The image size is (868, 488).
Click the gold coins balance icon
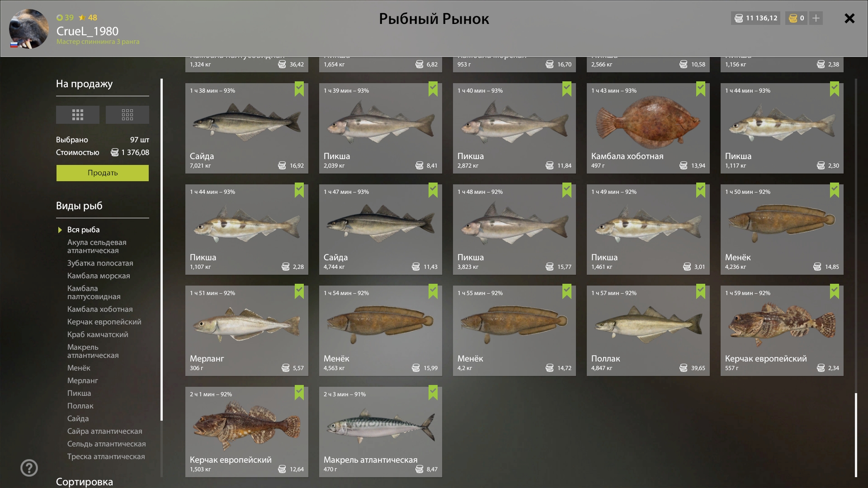pyautogui.click(x=793, y=18)
